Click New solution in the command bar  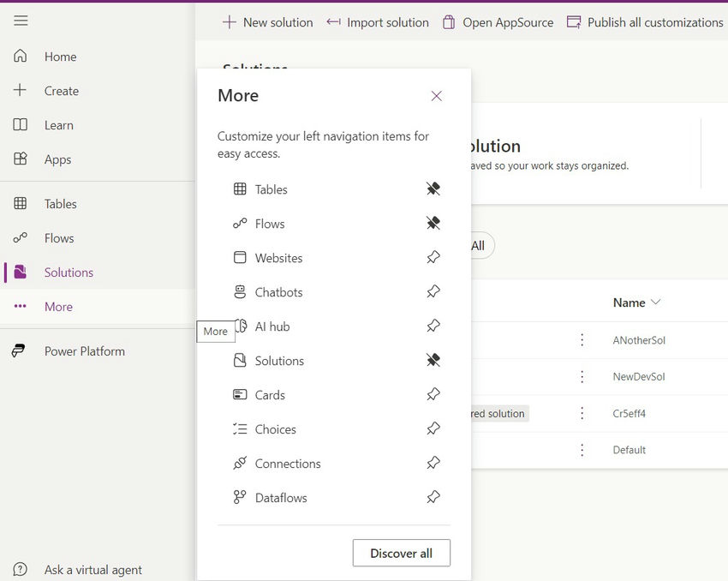pos(268,22)
